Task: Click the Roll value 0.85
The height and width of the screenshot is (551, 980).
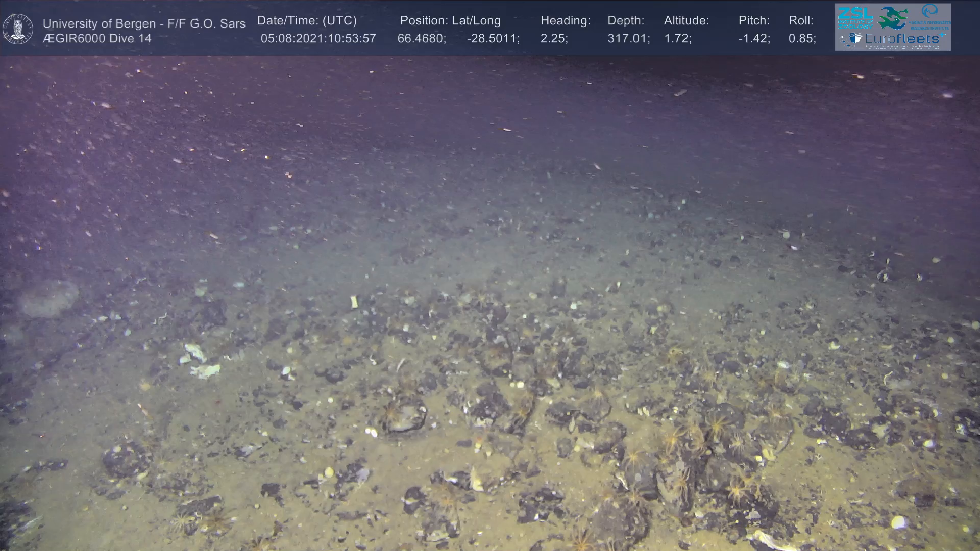Action: tap(802, 39)
